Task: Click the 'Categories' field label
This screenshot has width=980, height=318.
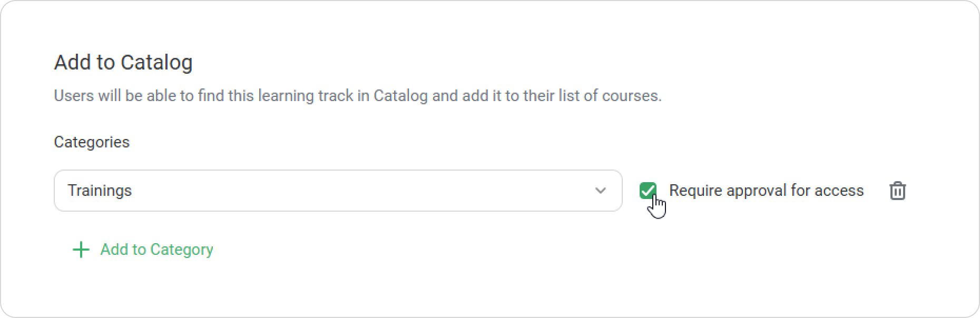Action: [x=92, y=142]
